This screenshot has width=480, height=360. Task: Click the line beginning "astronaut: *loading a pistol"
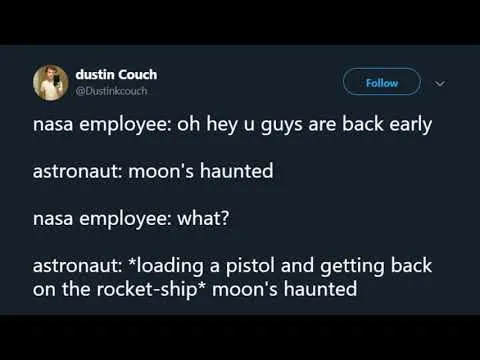point(232,266)
